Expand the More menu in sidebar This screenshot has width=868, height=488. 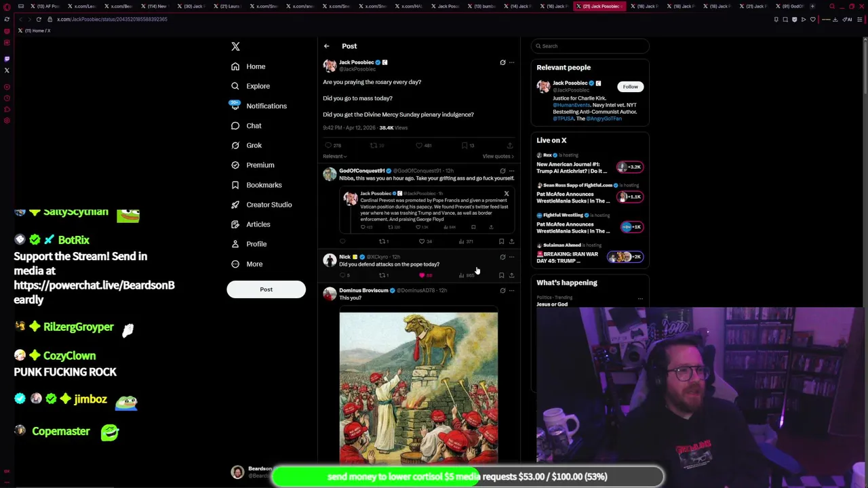coord(247,264)
